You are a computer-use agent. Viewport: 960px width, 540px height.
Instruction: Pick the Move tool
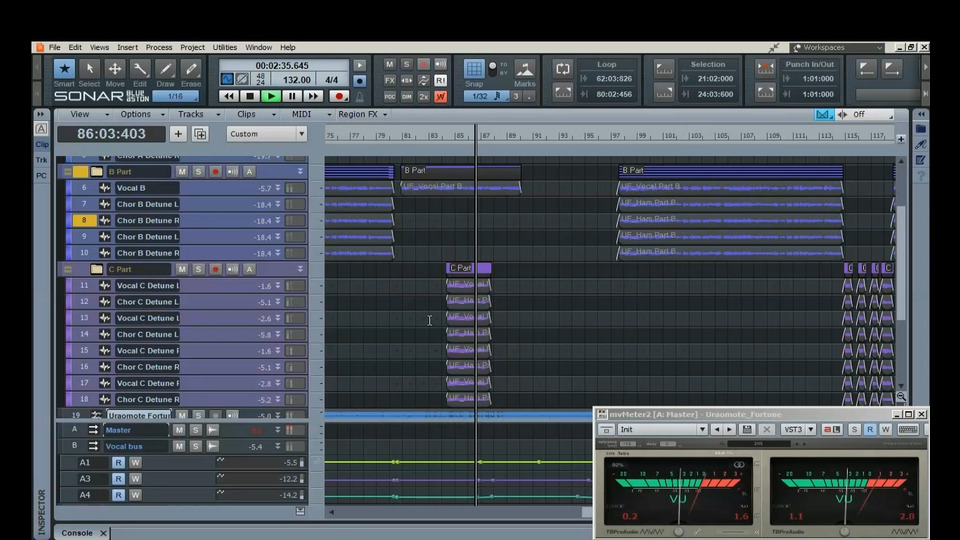(115, 70)
